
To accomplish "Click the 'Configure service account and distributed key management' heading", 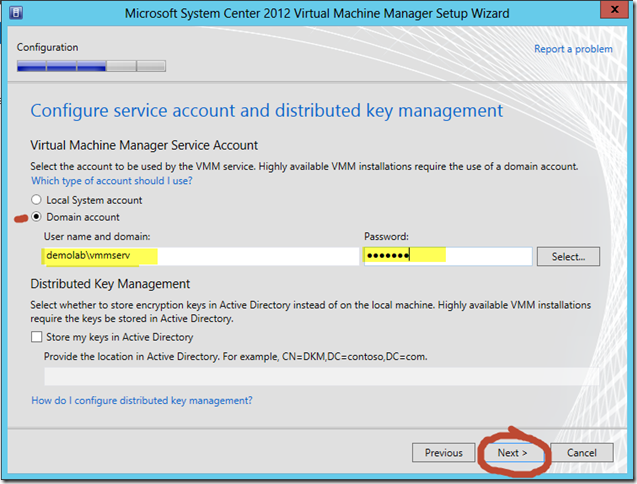I will (266, 111).
